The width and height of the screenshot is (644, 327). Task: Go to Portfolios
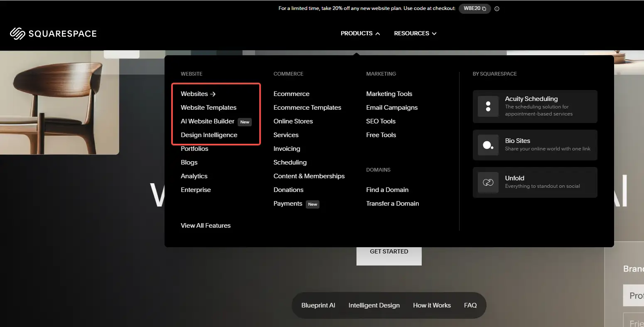tap(194, 149)
